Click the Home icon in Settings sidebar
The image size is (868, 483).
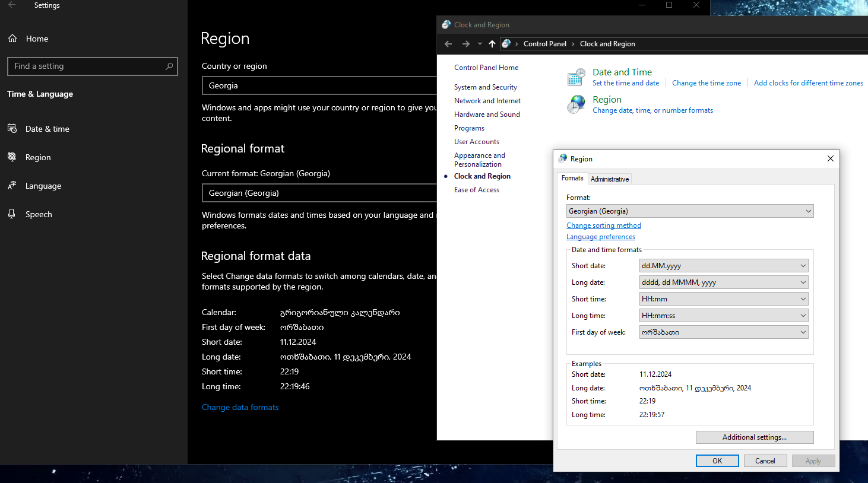12,39
